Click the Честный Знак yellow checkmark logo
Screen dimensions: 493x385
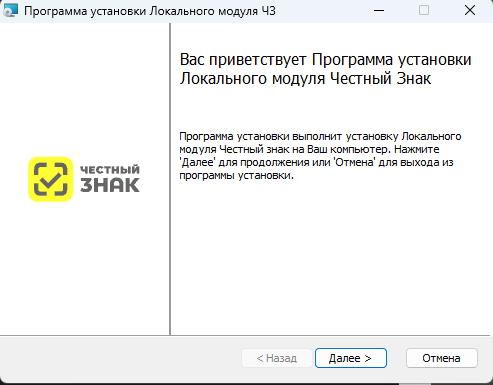pyautogui.click(x=51, y=179)
